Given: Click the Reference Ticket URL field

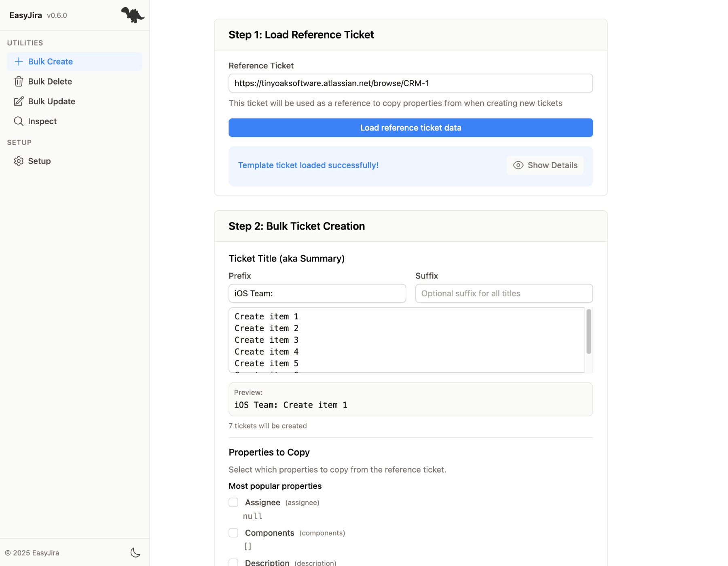Looking at the screenshot, I should coord(410,83).
